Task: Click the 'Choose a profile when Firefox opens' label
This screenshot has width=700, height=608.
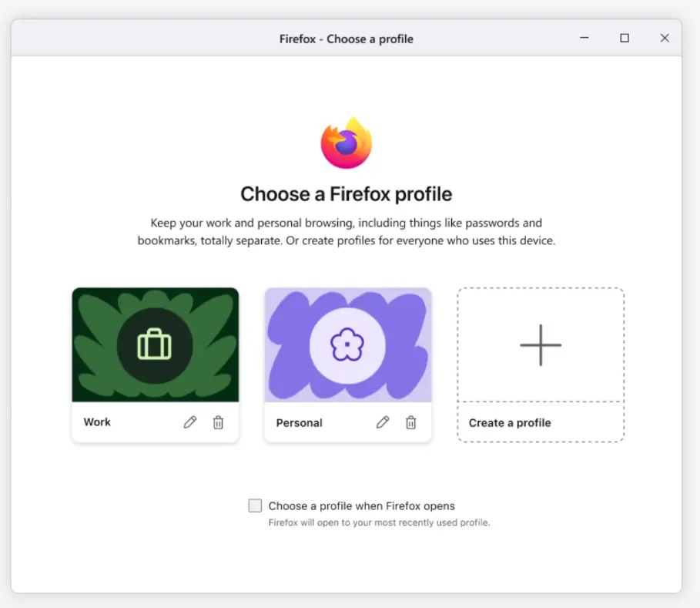Action: tap(362, 506)
